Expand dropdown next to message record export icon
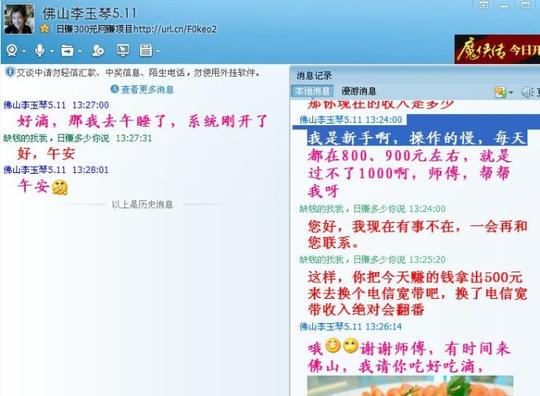This screenshot has width=540, height=396. pyautogui.click(x=511, y=92)
